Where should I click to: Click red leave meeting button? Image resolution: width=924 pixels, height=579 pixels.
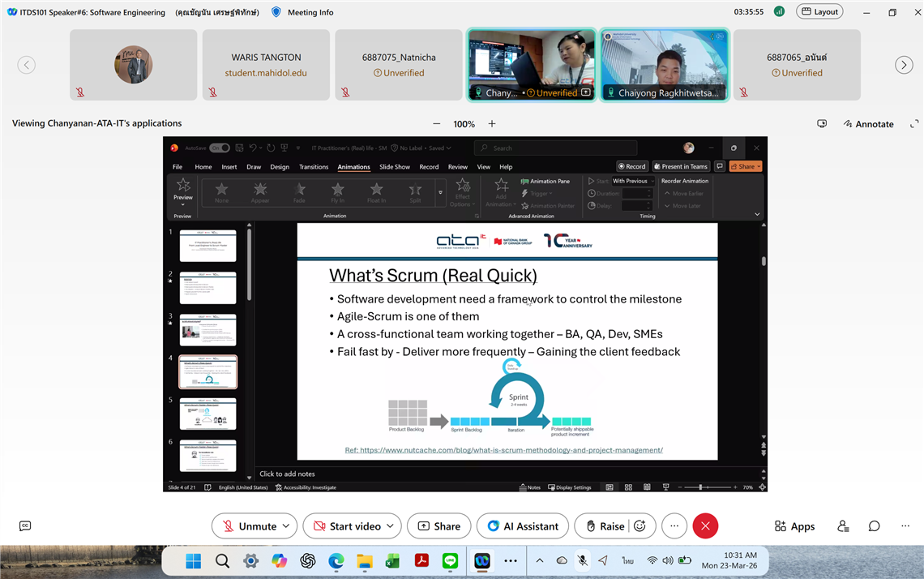tap(705, 526)
